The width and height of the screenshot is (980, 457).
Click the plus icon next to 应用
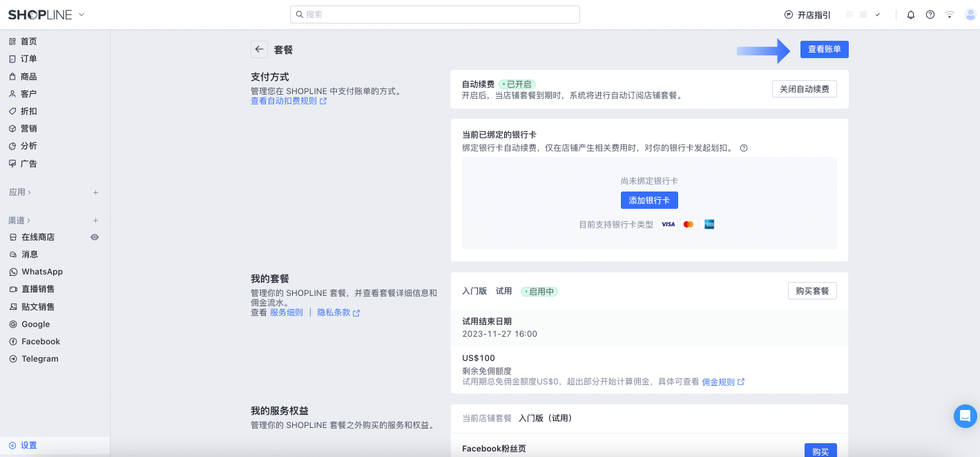click(96, 192)
